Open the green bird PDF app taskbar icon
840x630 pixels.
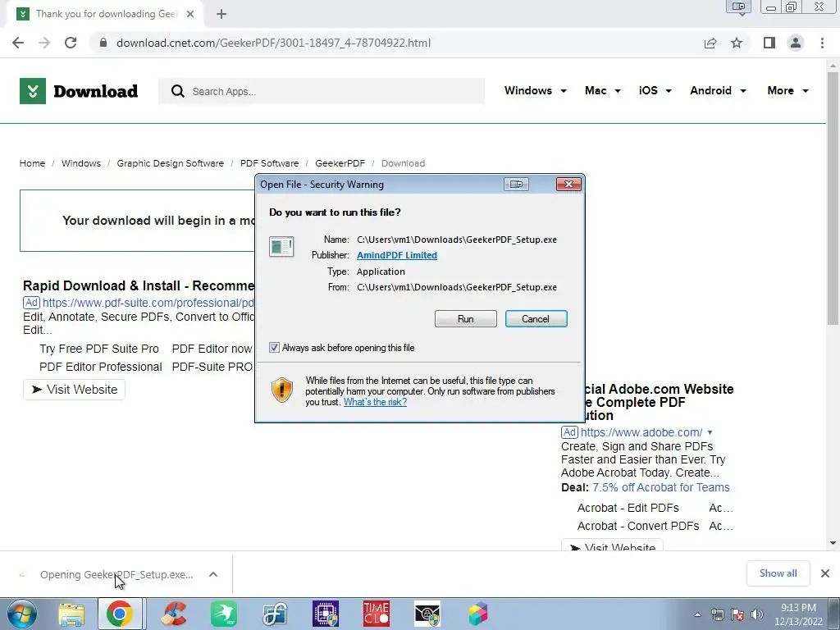[x=224, y=614]
